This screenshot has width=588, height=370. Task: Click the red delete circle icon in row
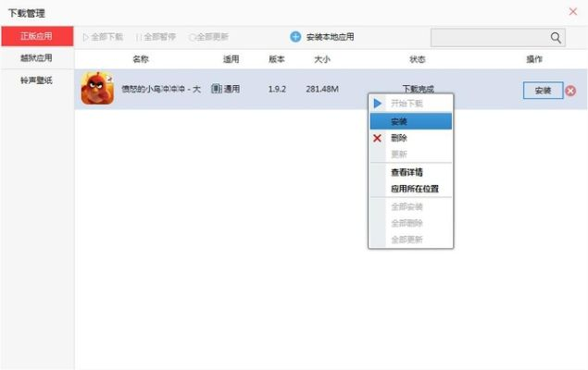570,91
